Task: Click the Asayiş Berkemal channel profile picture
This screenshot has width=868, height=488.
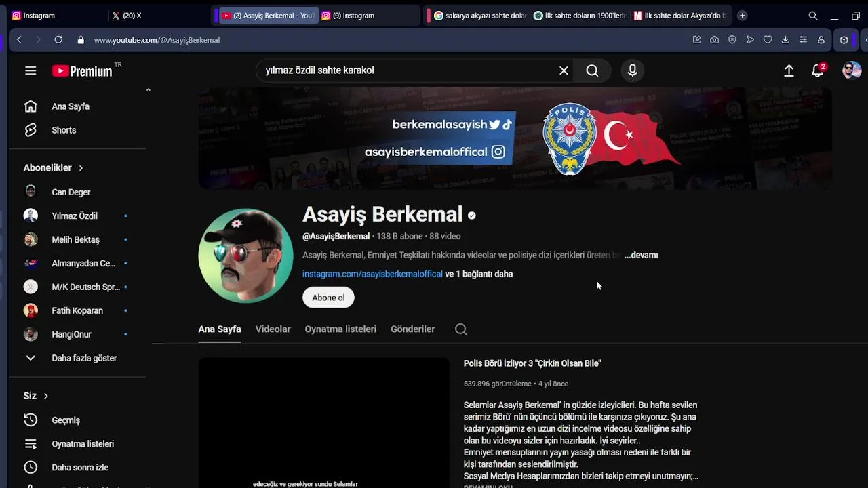Action: point(245,255)
